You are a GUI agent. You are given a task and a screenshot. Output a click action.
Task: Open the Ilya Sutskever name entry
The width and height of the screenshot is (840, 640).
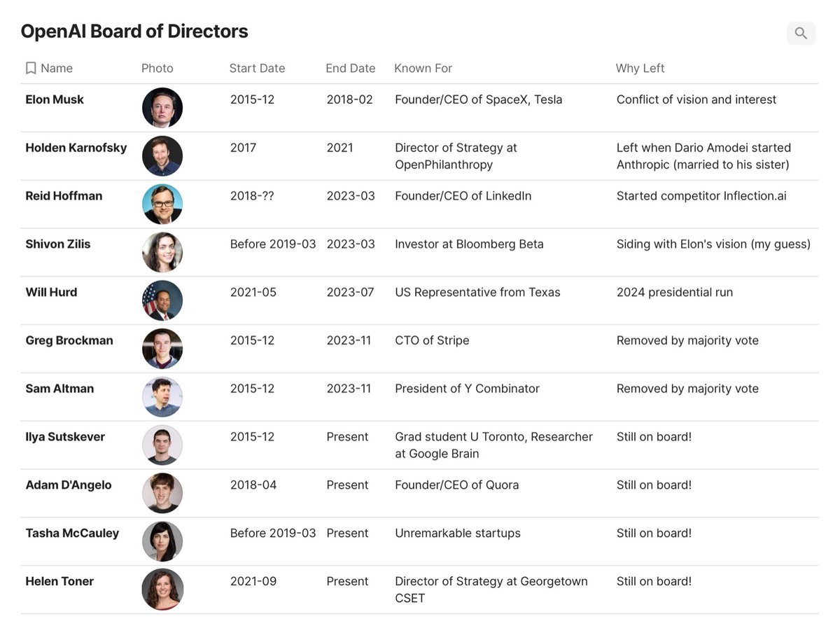pyautogui.click(x=65, y=437)
